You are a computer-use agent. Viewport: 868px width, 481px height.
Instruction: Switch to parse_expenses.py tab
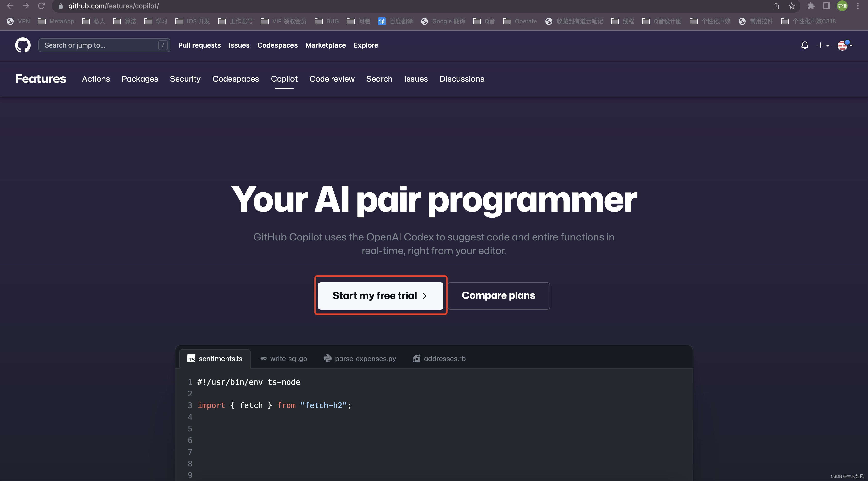tap(360, 359)
